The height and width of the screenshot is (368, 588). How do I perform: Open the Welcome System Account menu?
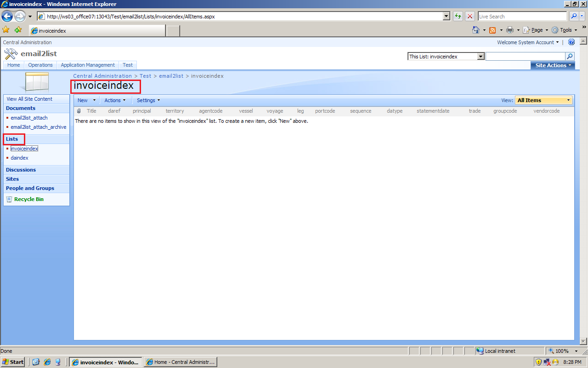[x=528, y=42]
